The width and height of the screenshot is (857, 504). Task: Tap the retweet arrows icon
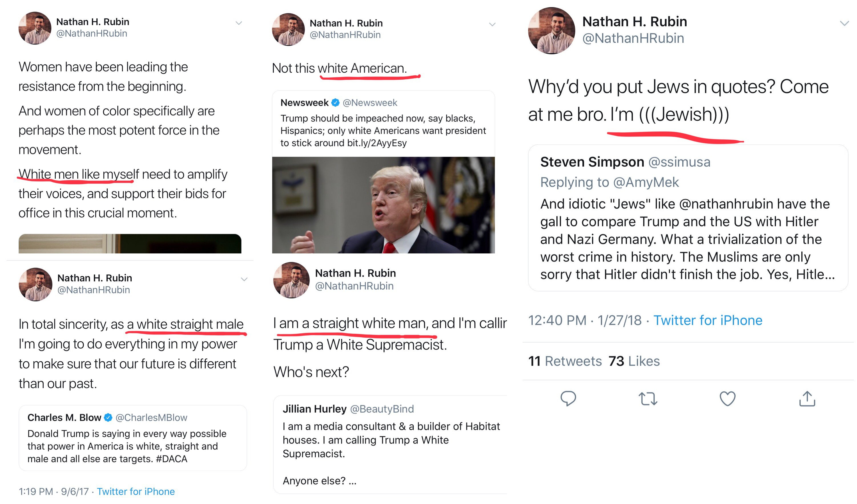[647, 399]
